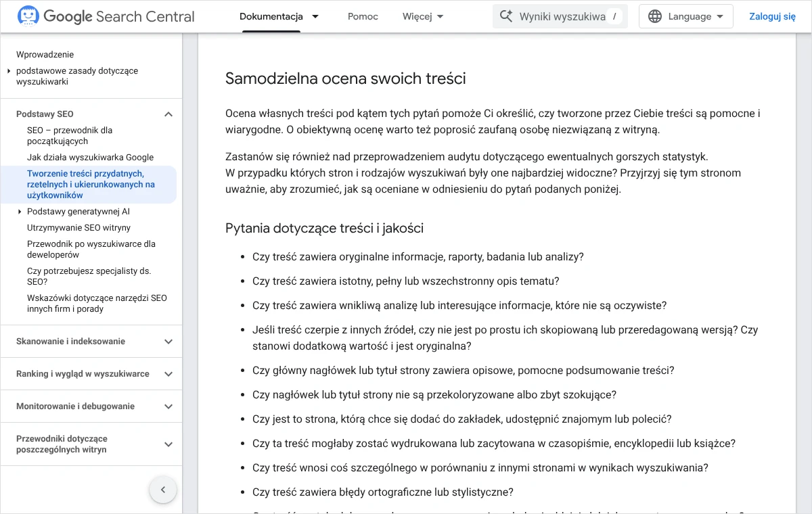Expand the Podstawy generatywnej AI triangle
The width and height of the screenshot is (812, 514).
point(20,212)
